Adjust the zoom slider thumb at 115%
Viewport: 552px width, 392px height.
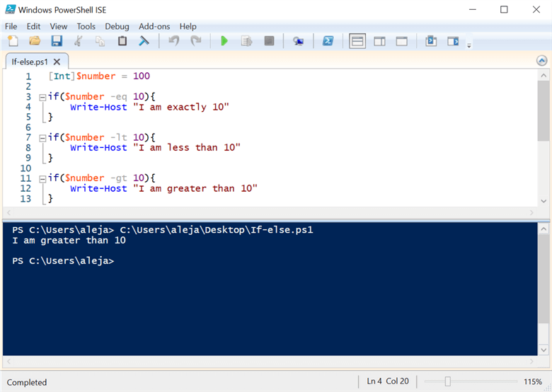click(x=447, y=381)
